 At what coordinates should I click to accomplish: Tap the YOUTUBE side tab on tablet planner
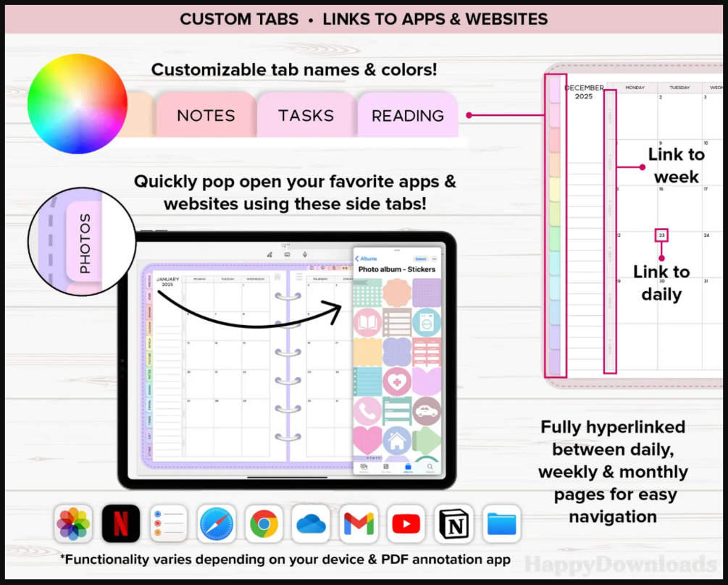[x=149, y=358]
